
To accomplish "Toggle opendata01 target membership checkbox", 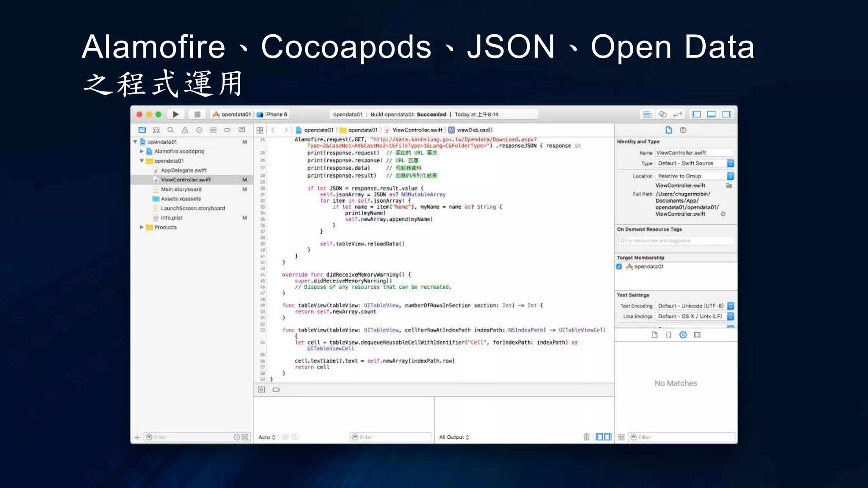I will (619, 266).
